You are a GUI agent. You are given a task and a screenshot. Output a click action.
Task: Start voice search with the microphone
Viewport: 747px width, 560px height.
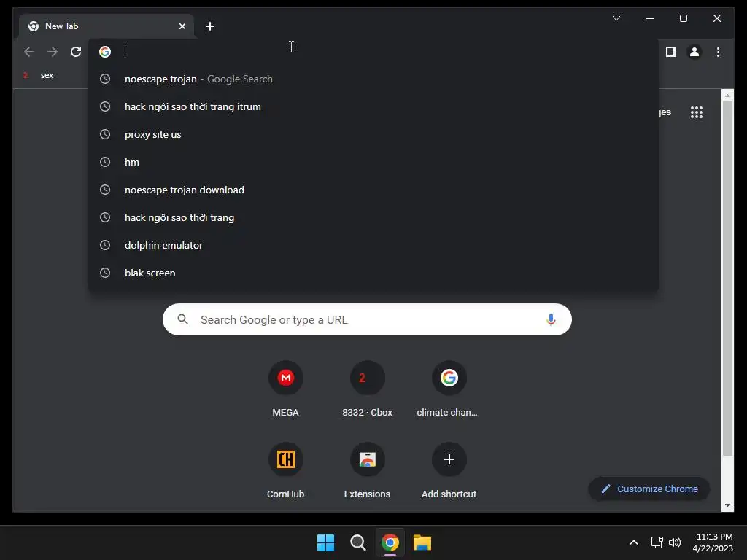tap(551, 319)
